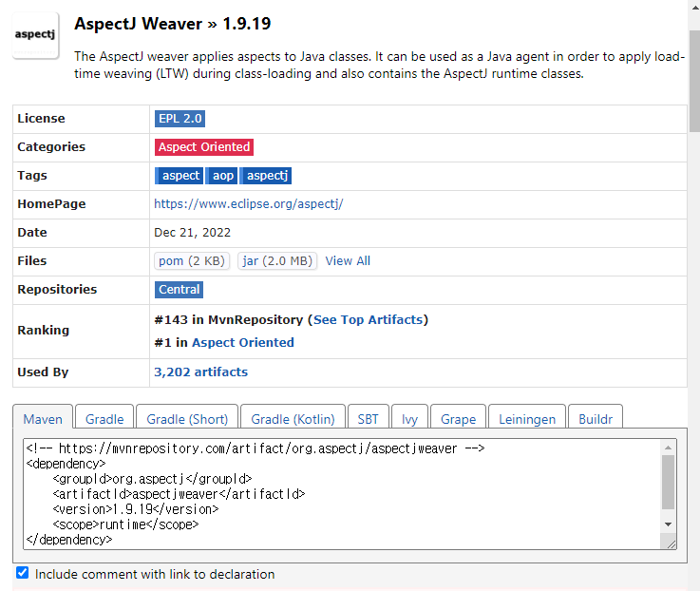This screenshot has width=700, height=591.
Task: Open the Central repository badge
Action: (179, 290)
